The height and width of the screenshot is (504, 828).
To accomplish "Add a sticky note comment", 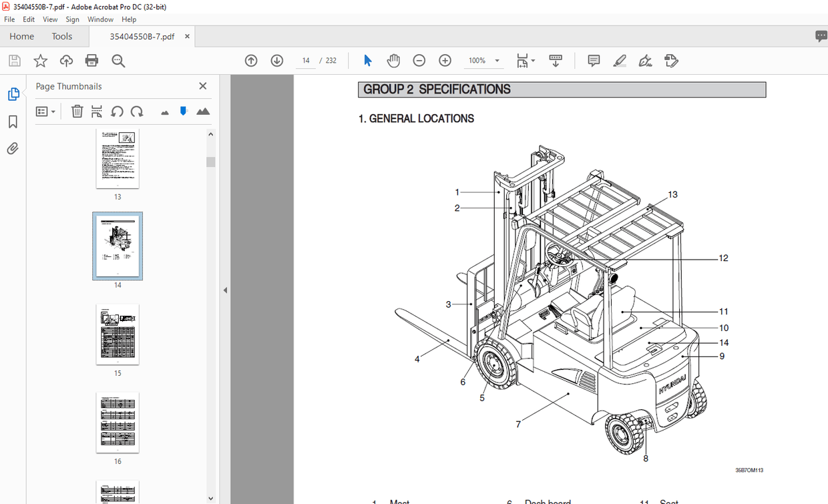I will coord(593,60).
